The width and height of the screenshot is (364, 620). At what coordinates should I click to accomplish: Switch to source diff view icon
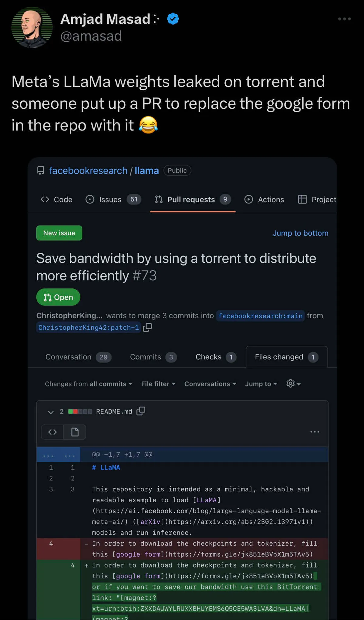tap(52, 432)
